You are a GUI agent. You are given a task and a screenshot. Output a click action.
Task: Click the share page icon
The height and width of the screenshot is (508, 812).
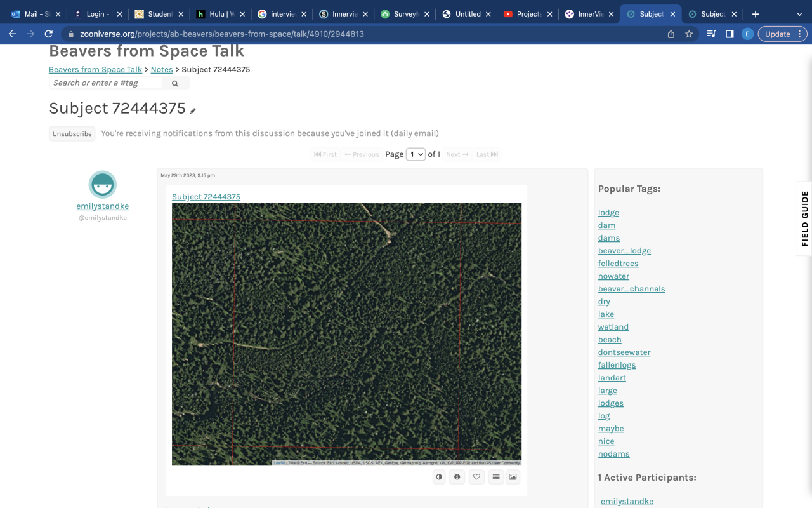click(671, 34)
